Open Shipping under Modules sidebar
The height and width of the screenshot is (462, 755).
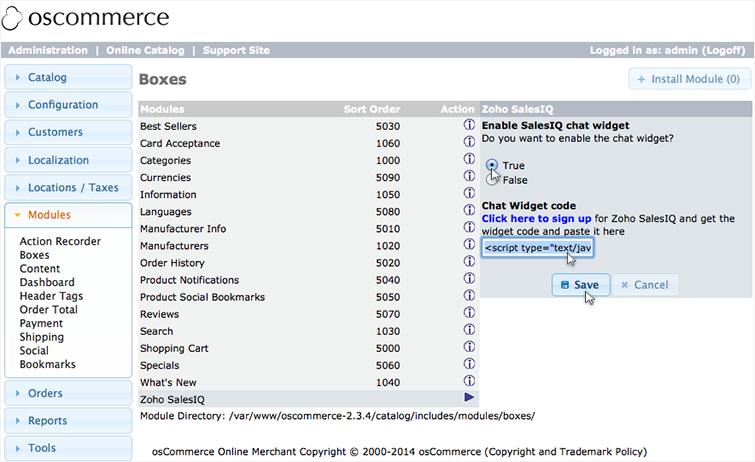tap(41, 337)
